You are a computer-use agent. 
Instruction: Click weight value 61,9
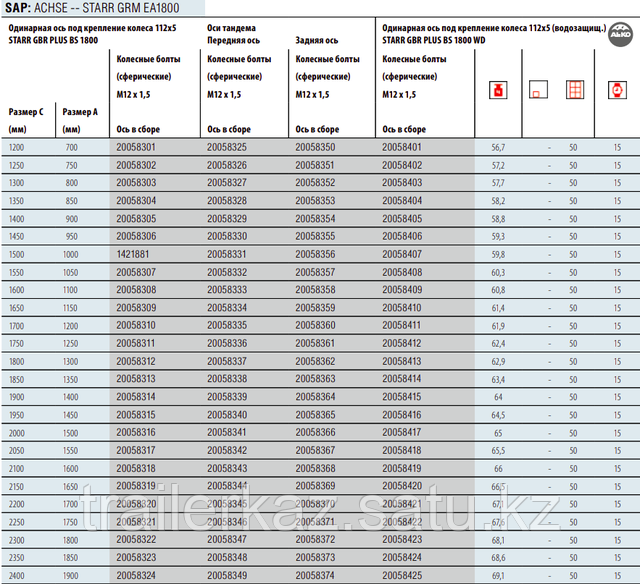[x=498, y=326]
